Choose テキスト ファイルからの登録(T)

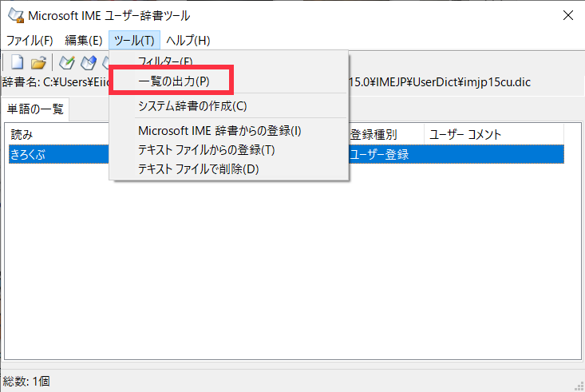point(206,149)
